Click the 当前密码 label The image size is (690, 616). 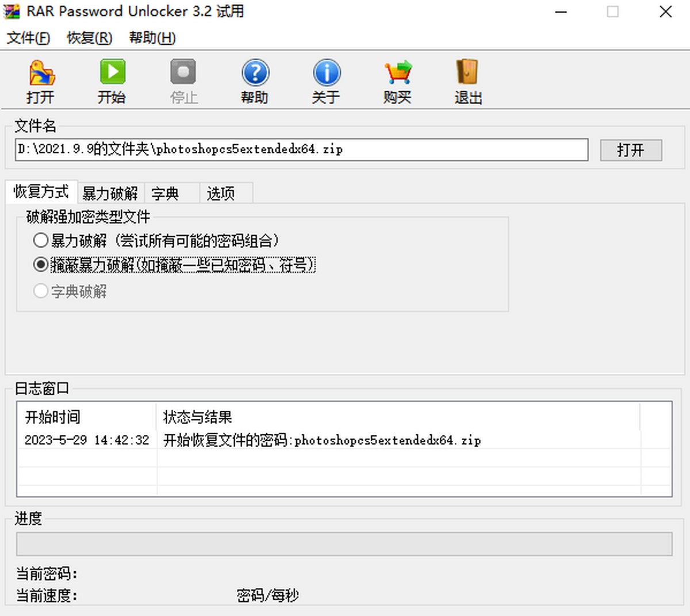[x=46, y=573]
